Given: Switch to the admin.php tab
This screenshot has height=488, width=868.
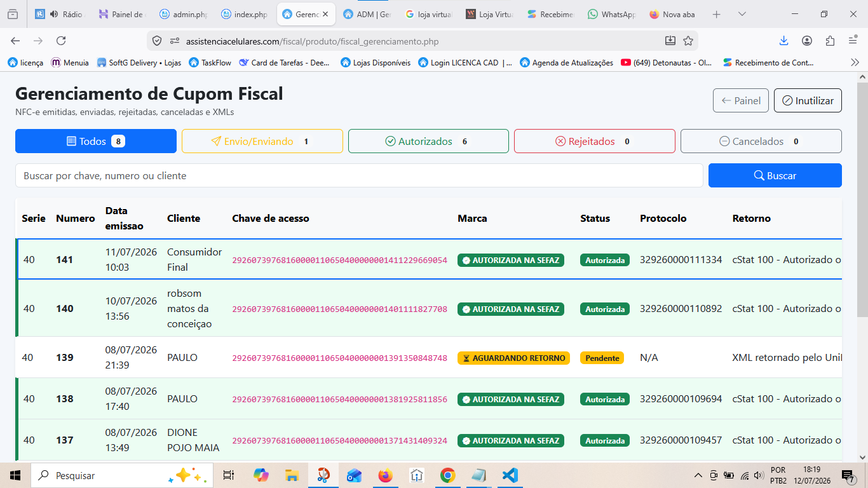Looking at the screenshot, I should click(x=184, y=14).
